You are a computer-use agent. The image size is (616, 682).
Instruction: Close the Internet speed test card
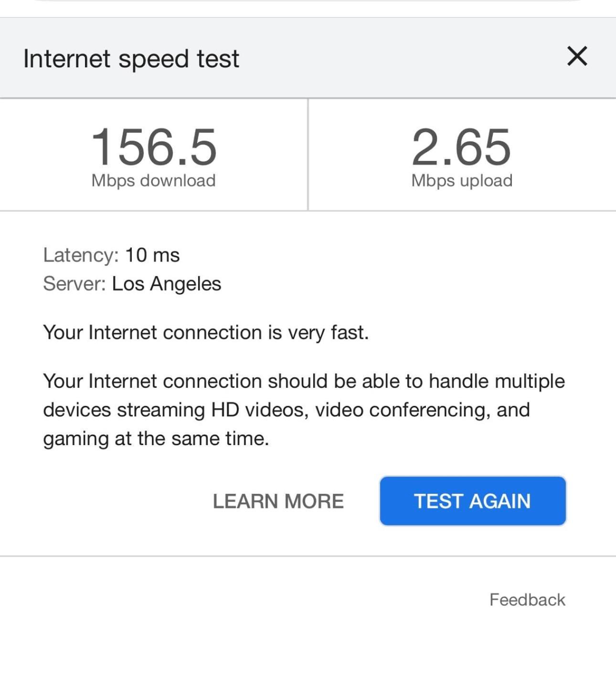(x=577, y=56)
